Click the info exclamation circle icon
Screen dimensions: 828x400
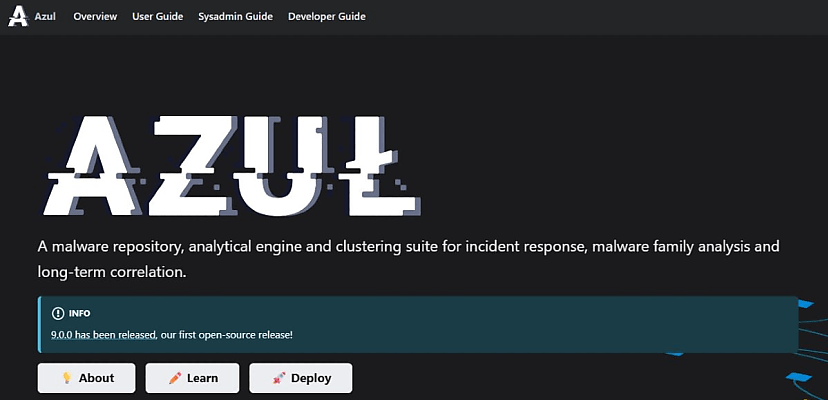[58, 313]
